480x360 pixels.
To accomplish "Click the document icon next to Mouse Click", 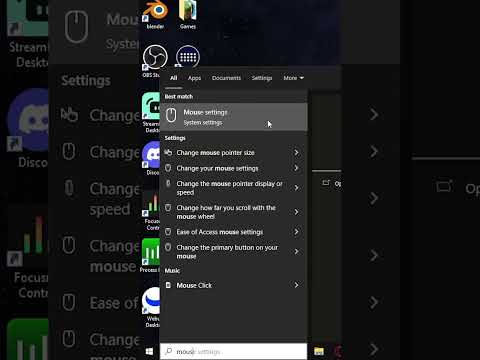I will coord(168,285).
